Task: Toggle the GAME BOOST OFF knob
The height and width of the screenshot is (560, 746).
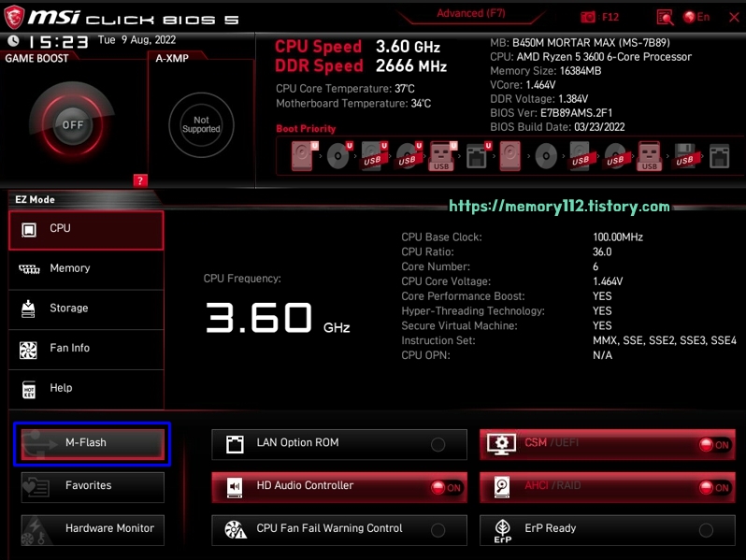Action: pos(72,124)
